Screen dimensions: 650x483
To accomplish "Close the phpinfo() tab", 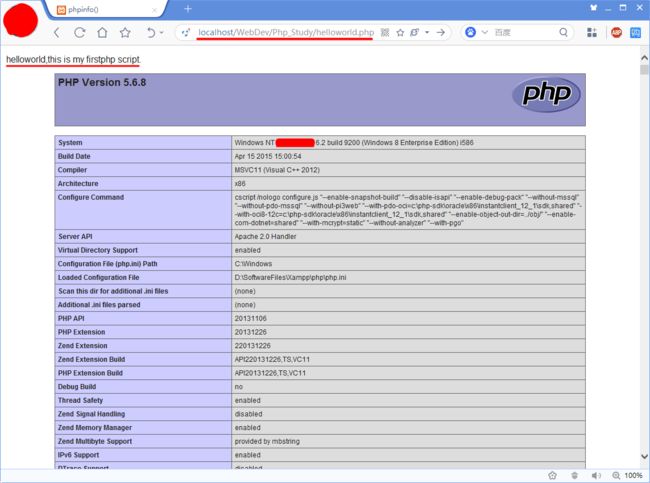I will 154,10.
